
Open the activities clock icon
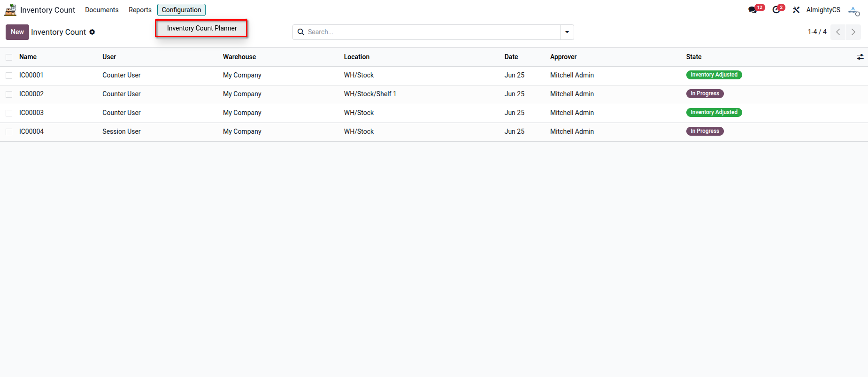776,10
